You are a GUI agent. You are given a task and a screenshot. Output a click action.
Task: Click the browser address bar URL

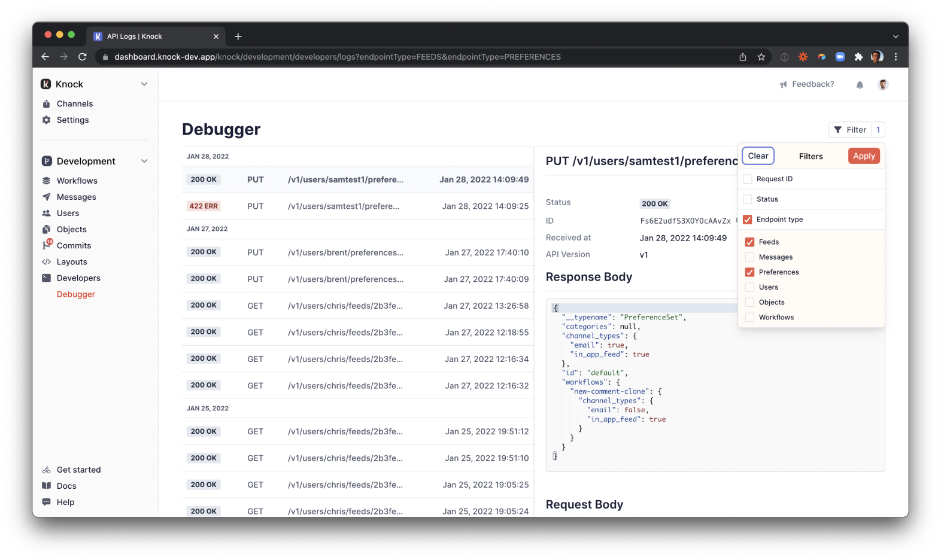pyautogui.click(x=338, y=57)
